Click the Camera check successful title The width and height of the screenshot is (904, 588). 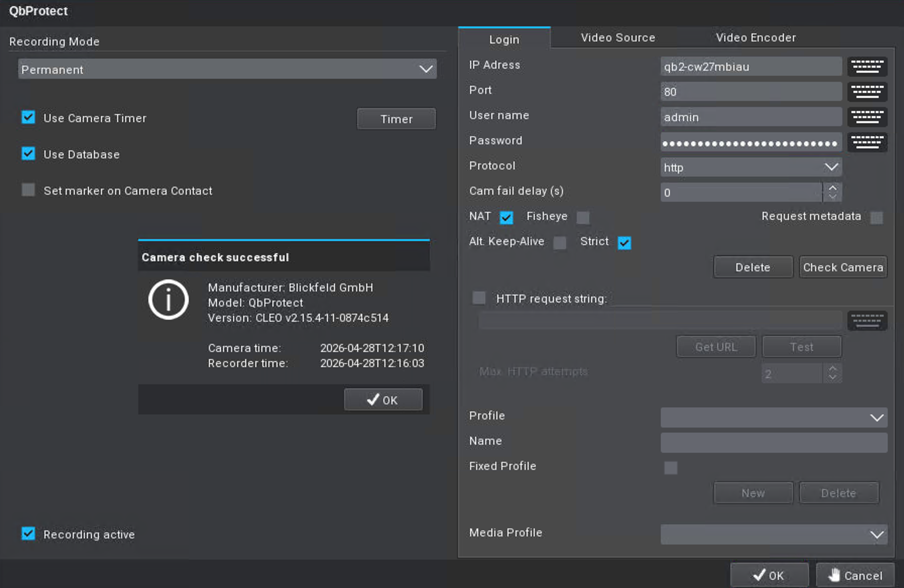(215, 257)
